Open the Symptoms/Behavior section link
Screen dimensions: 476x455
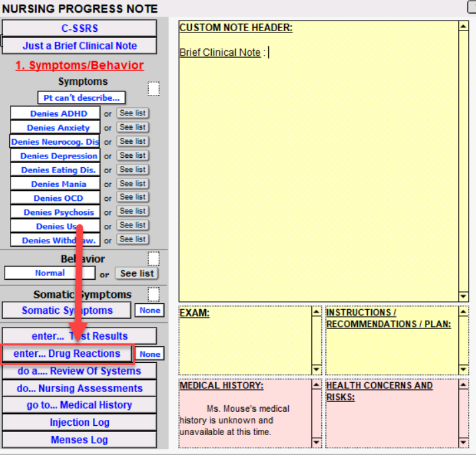coord(80,65)
